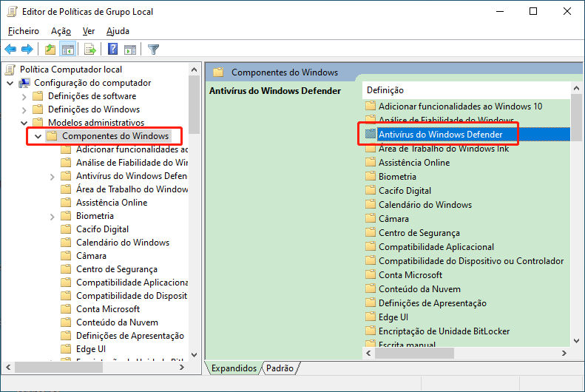Click the Política Computador local scroll icon

(x=11, y=70)
